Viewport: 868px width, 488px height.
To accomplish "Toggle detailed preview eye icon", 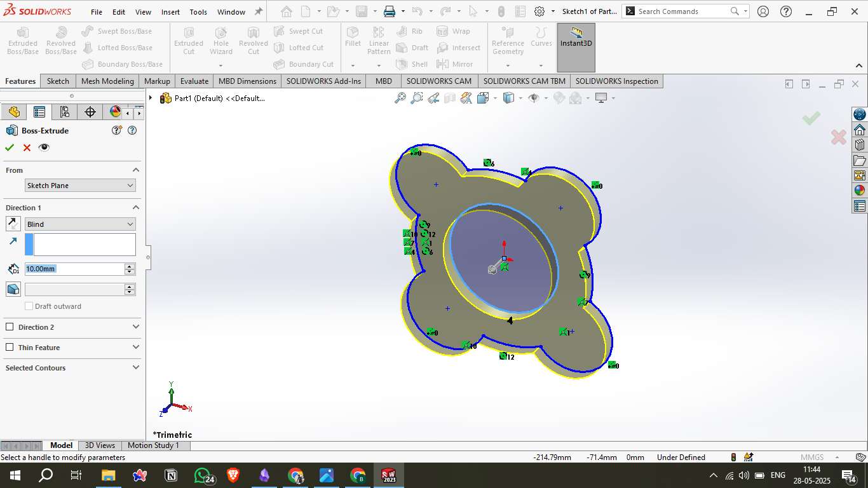I will (44, 147).
